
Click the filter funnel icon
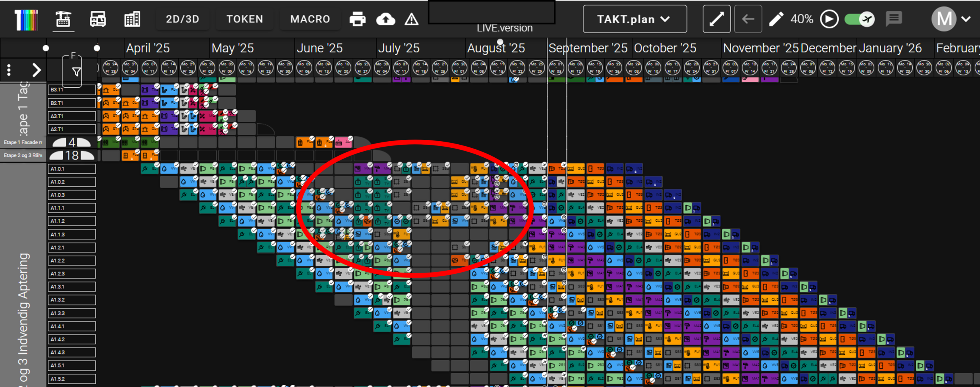tap(76, 72)
